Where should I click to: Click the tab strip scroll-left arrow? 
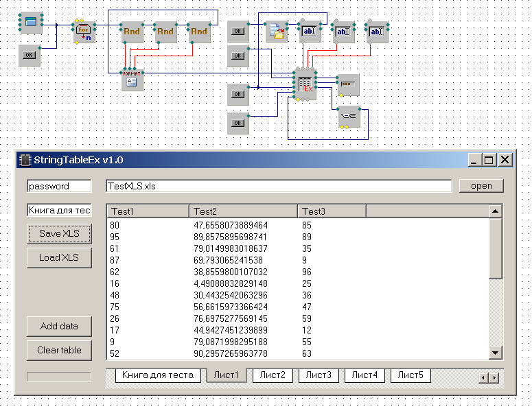click(x=484, y=378)
